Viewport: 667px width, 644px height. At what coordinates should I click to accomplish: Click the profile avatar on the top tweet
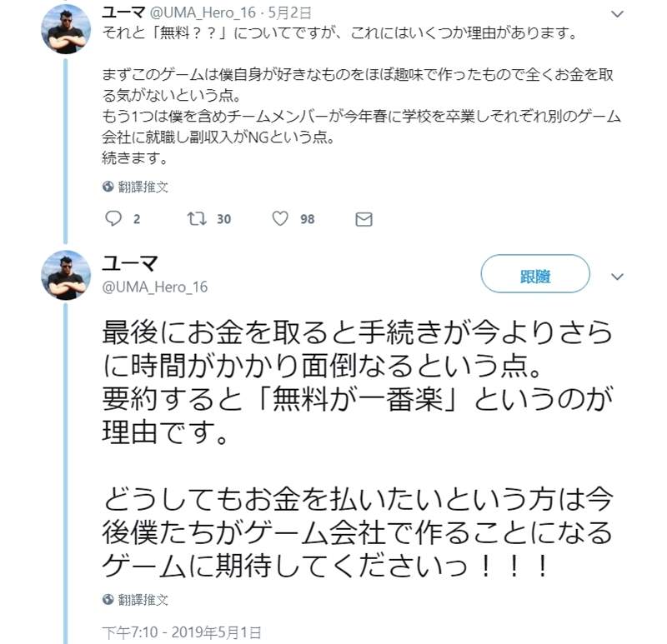coord(66,28)
